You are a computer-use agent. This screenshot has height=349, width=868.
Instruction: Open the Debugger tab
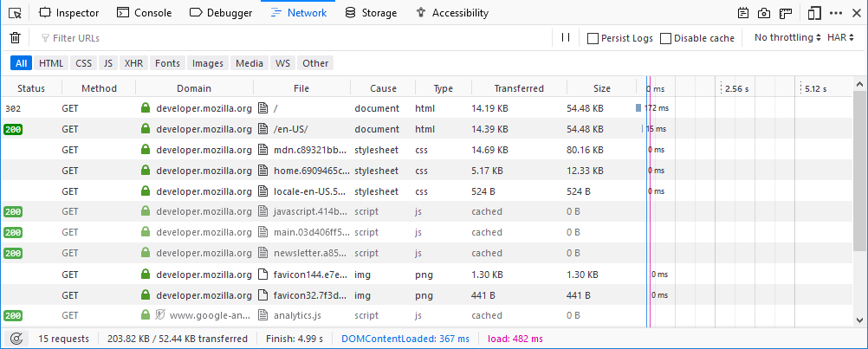(x=221, y=13)
